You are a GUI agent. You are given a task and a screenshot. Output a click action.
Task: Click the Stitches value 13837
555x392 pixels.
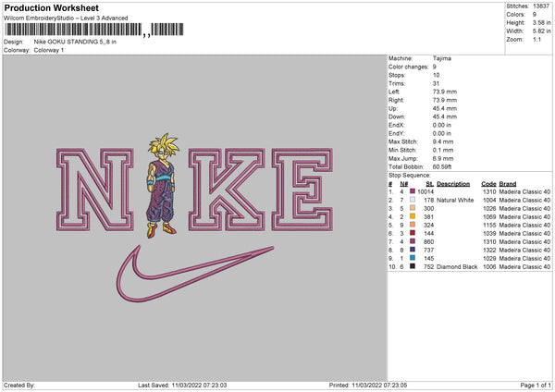click(x=541, y=6)
